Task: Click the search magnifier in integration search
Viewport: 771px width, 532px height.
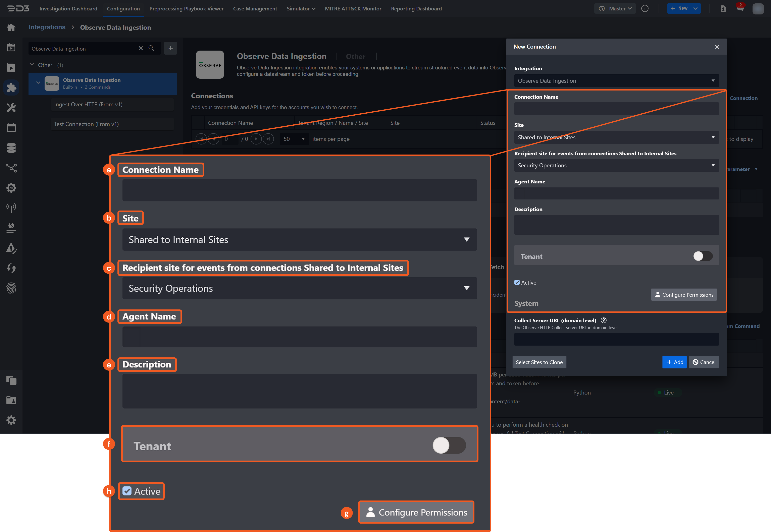Action: 151,48
